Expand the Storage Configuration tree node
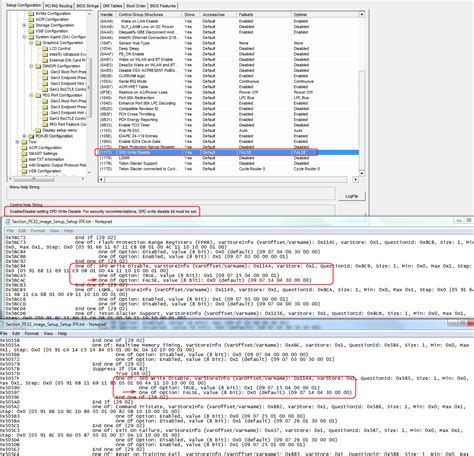The width and height of the screenshot is (474, 456). 24,25
